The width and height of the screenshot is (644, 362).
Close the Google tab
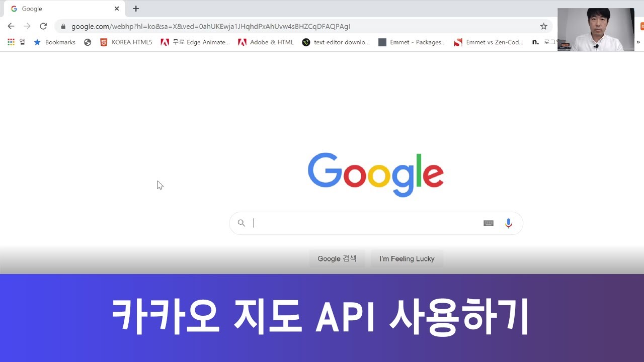(117, 9)
